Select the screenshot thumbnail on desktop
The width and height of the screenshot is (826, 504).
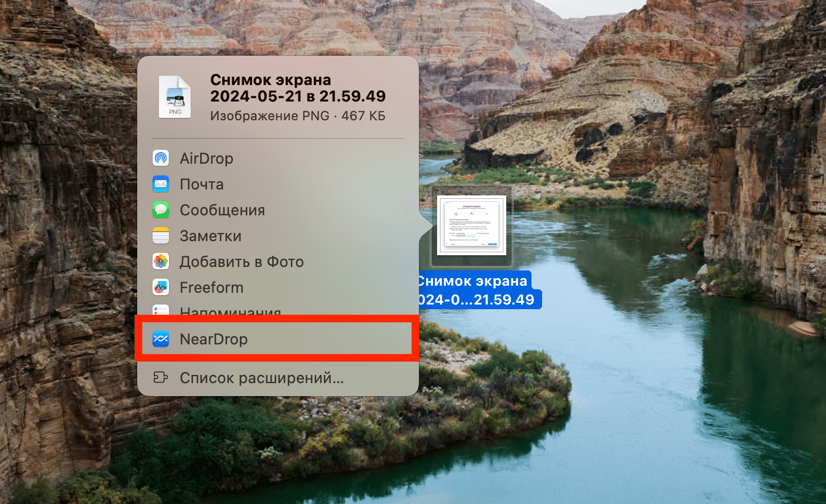pyautogui.click(x=471, y=225)
